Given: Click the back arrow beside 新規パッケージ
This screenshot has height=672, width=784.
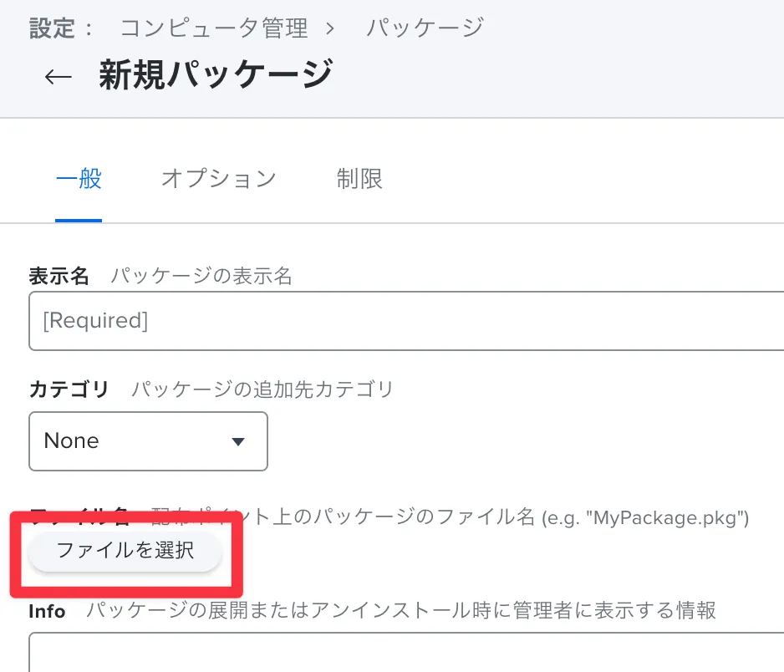Looking at the screenshot, I should click(58, 76).
